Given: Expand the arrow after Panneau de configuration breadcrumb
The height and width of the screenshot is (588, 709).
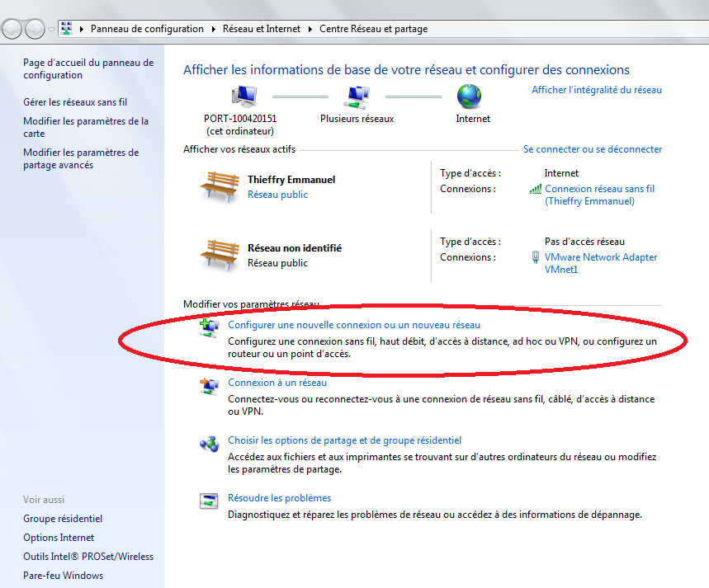Looking at the screenshot, I should (x=213, y=29).
